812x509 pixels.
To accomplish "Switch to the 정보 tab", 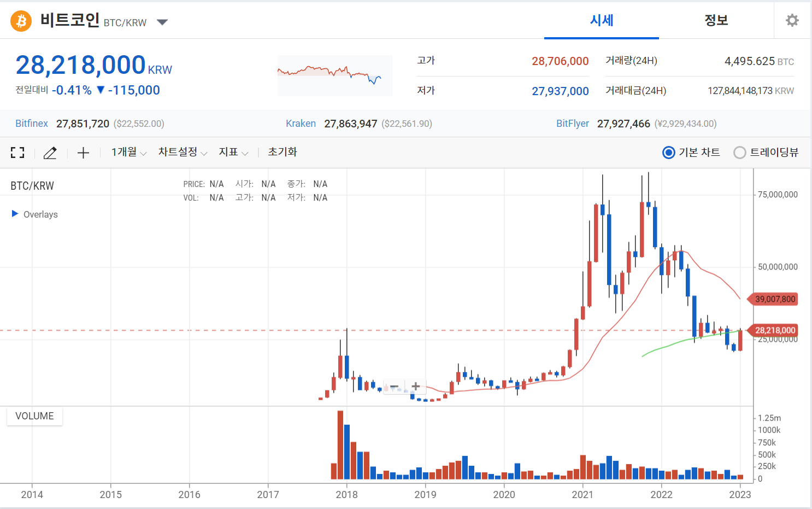I will (x=716, y=20).
